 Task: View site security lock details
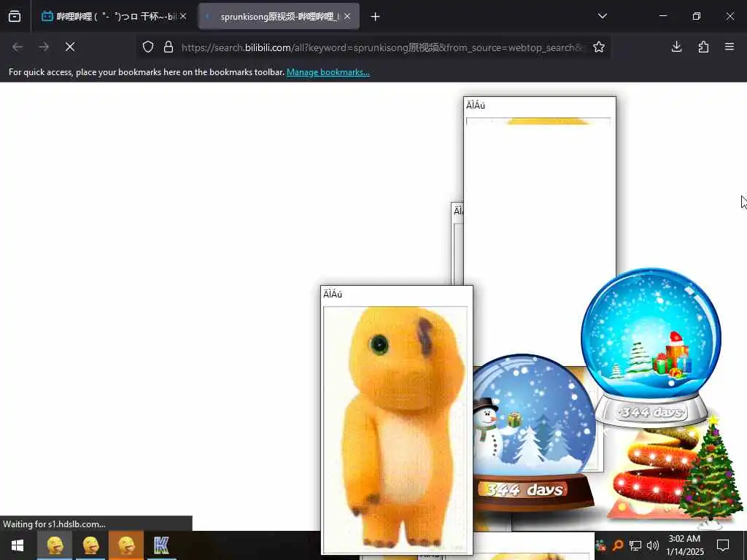169,47
